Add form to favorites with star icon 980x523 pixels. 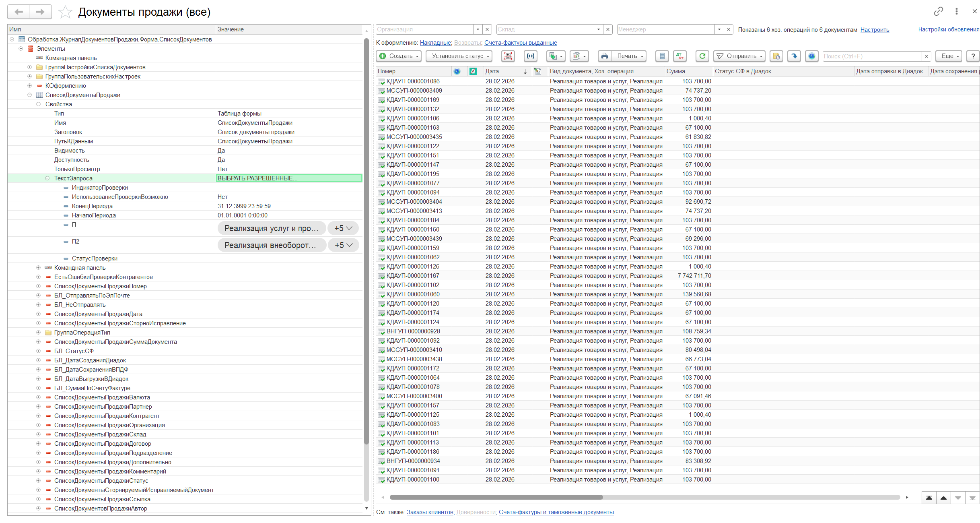(x=65, y=12)
